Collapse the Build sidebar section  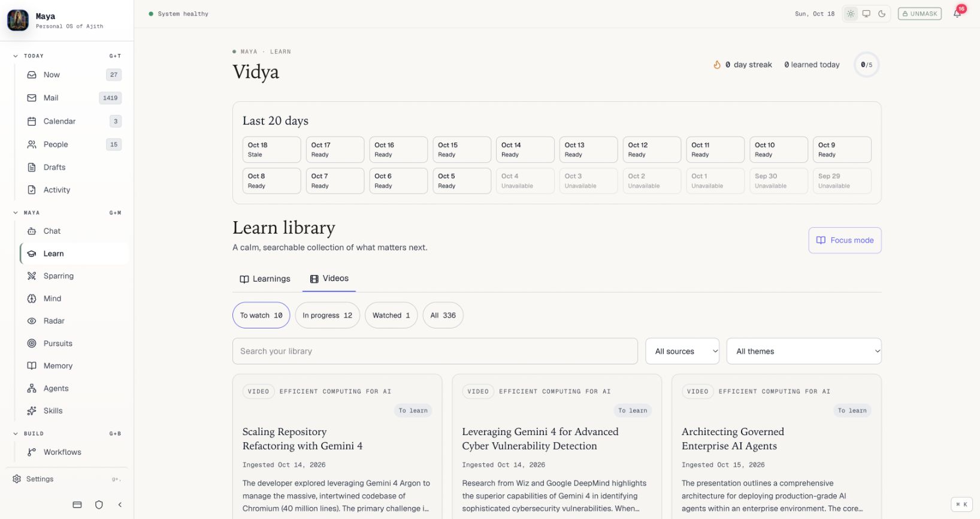click(x=16, y=433)
